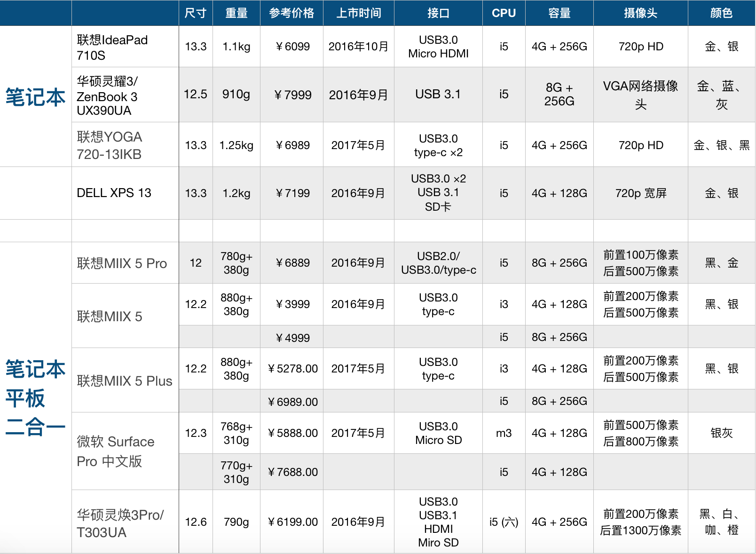Image resolution: width=756 pixels, height=554 pixels.
Task: Click the 前置100万像素 后置500万像素 camera cell
Action: click(x=641, y=263)
